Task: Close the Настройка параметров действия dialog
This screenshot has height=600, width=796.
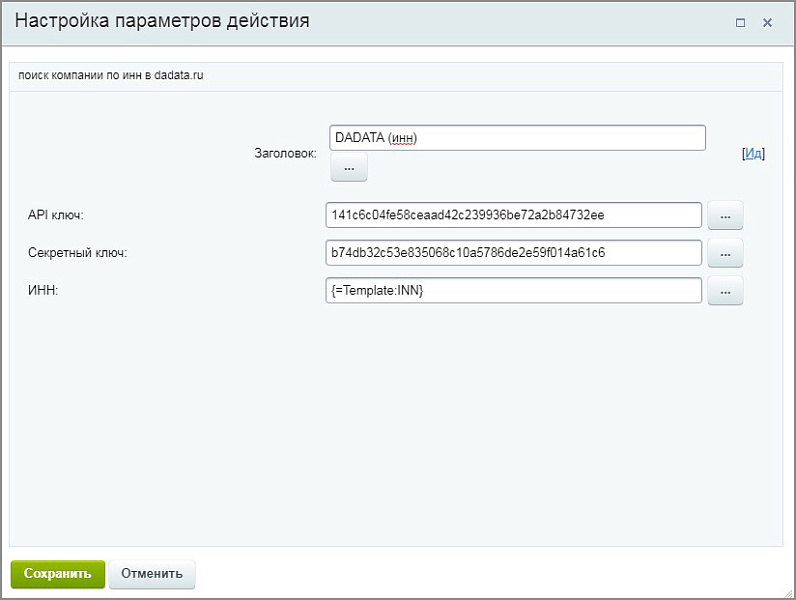Action: point(767,22)
